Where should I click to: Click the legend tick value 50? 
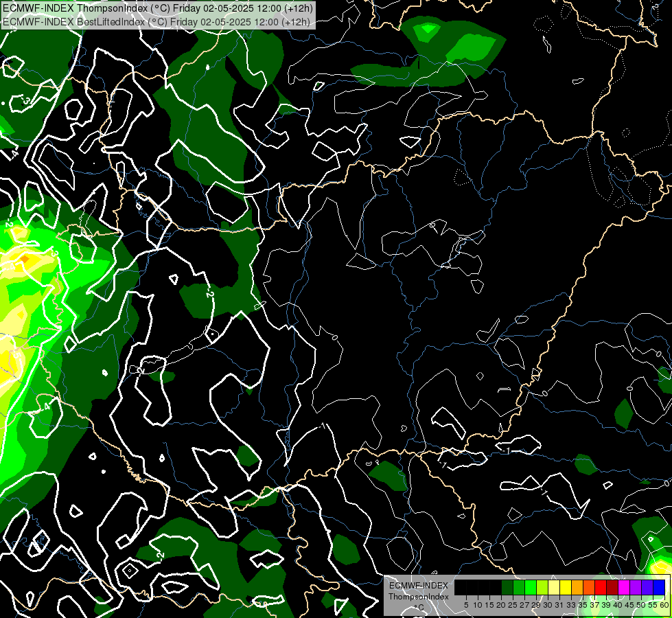642,605
